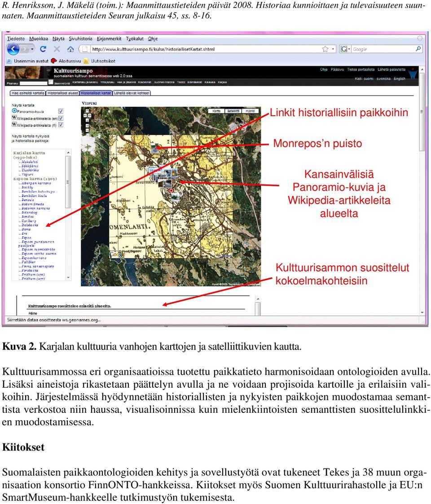The image size is (431, 504).
Task: Click the Google search engine icon
Action: click(344, 49)
